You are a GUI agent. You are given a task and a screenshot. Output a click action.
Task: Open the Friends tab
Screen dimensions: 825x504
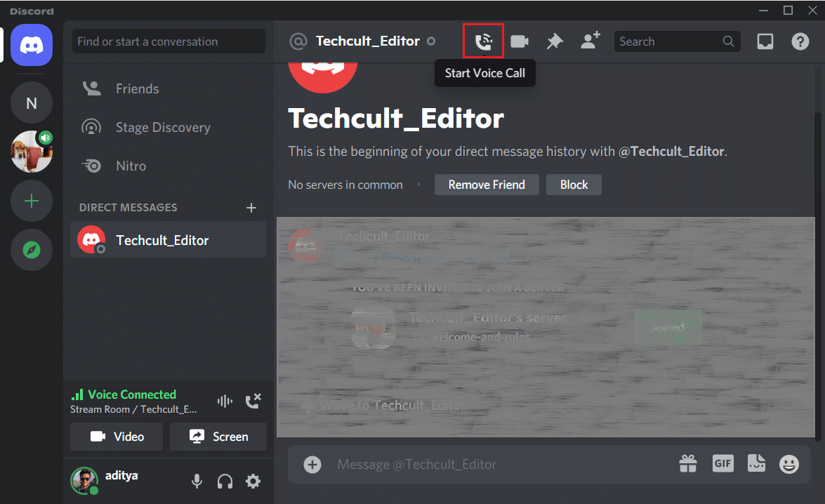click(x=169, y=89)
